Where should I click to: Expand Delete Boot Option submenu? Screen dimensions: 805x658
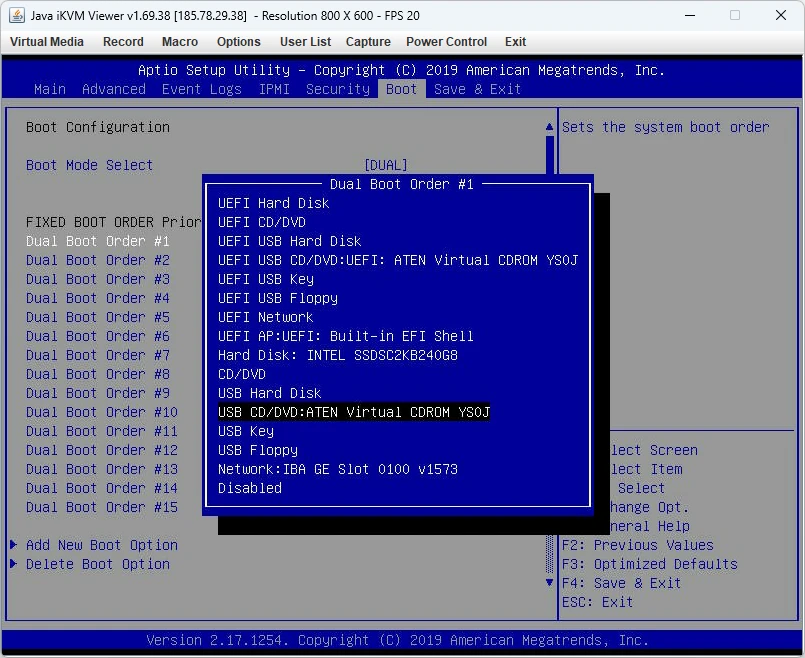pyautogui.click(x=98, y=564)
